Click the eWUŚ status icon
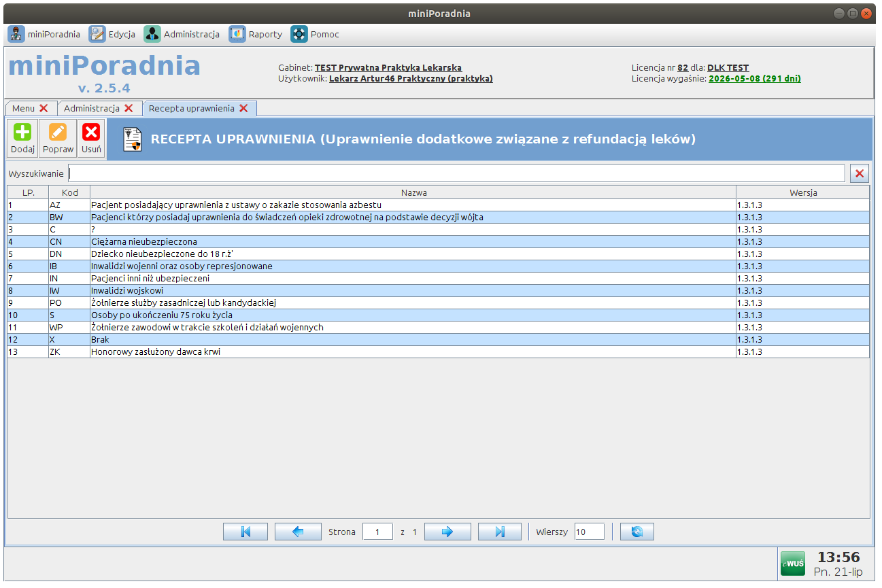Screen dimensions: 882x588 click(x=792, y=563)
